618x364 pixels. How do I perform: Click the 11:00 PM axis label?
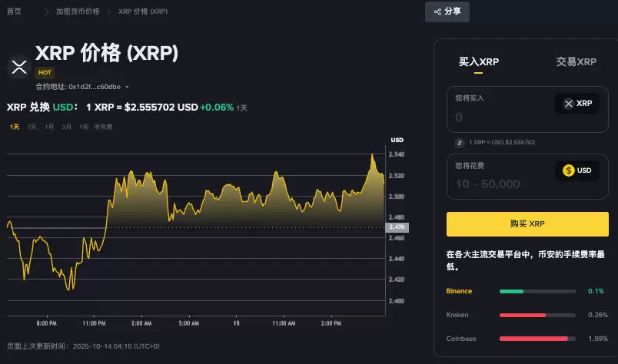click(94, 323)
